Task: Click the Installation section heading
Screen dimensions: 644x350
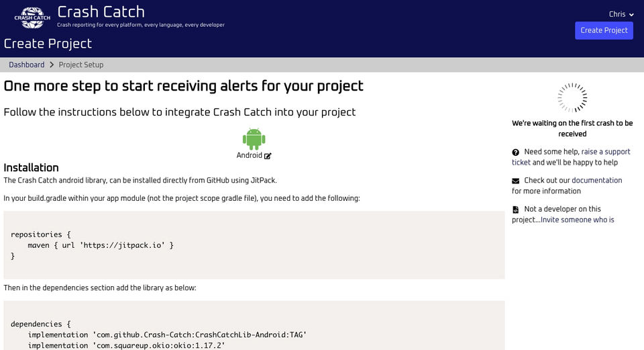Action: coord(32,167)
